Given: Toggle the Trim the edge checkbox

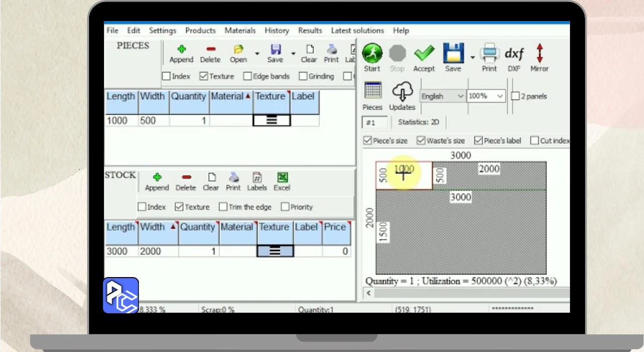Looking at the screenshot, I should click(x=223, y=207).
